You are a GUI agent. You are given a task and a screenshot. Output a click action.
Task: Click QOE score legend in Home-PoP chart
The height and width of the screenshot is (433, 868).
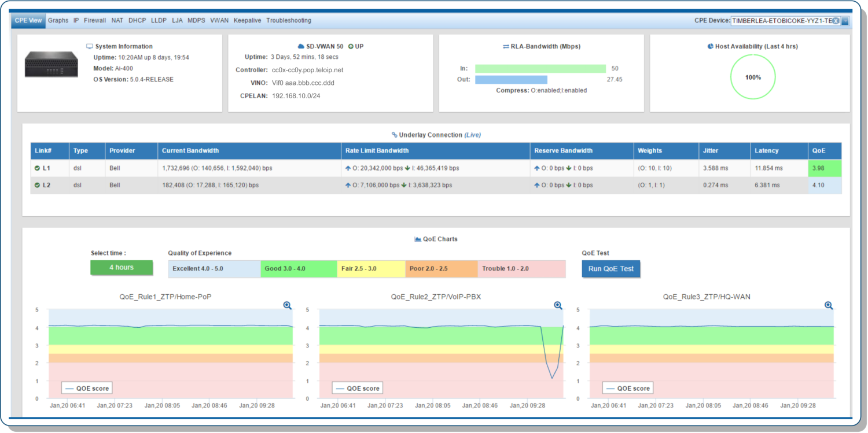[x=86, y=388]
